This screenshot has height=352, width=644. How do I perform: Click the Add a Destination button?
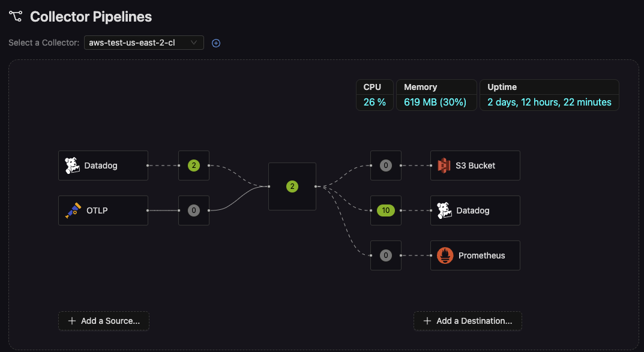click(468, 321)
